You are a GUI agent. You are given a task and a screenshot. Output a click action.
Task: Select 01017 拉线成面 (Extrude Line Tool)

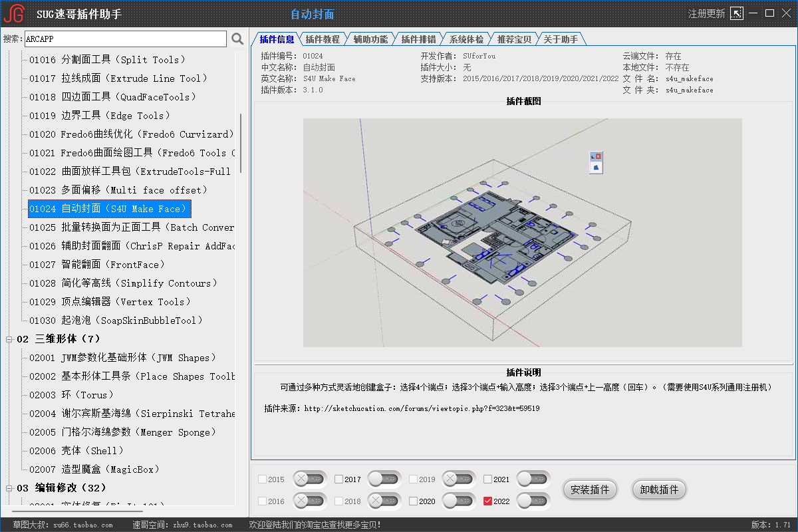click(x=118, y=78)
